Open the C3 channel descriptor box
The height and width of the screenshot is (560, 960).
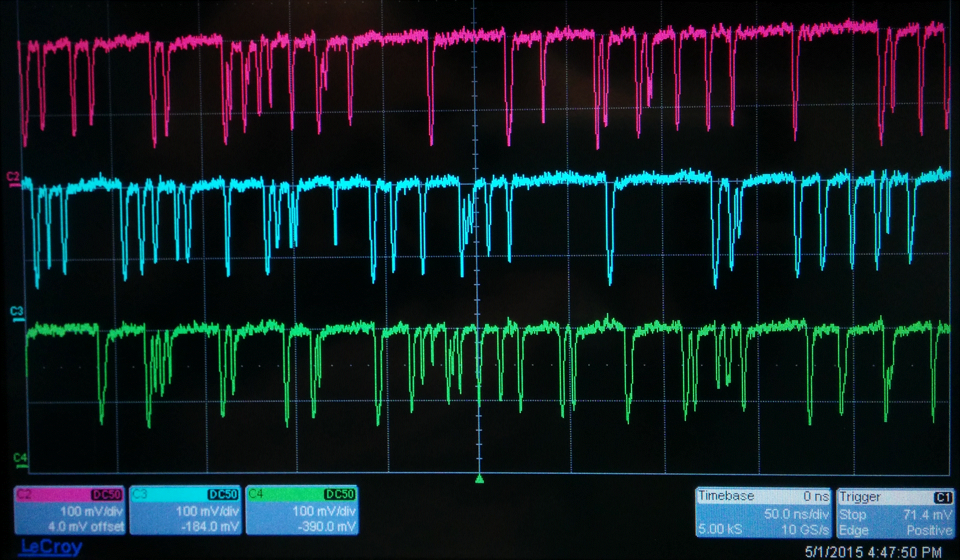pos(186,511)
